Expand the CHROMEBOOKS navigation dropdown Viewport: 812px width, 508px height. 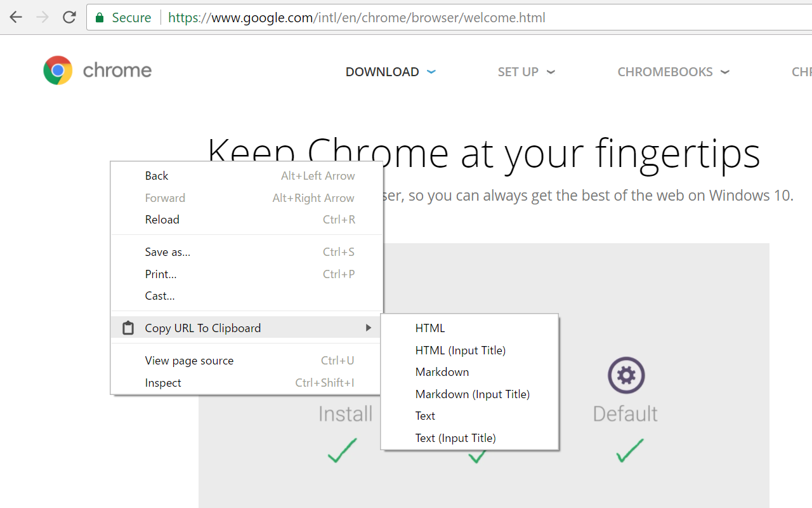pos(674,72)
